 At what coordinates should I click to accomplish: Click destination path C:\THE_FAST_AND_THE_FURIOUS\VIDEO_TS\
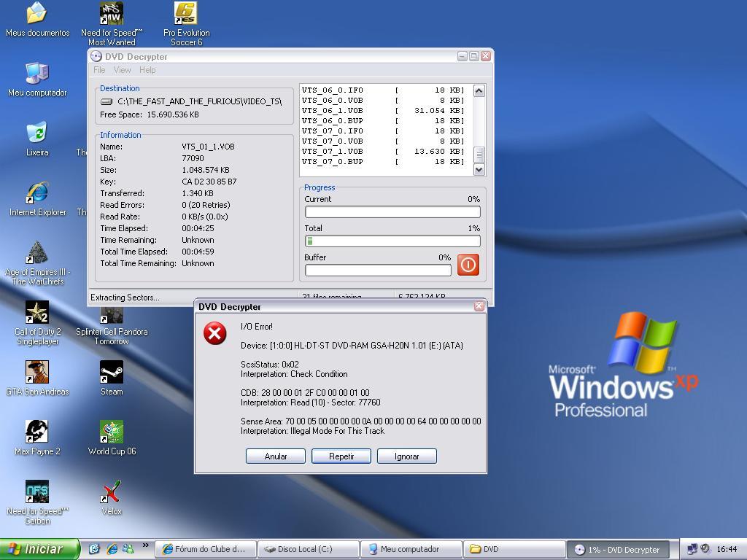point(200,101)
